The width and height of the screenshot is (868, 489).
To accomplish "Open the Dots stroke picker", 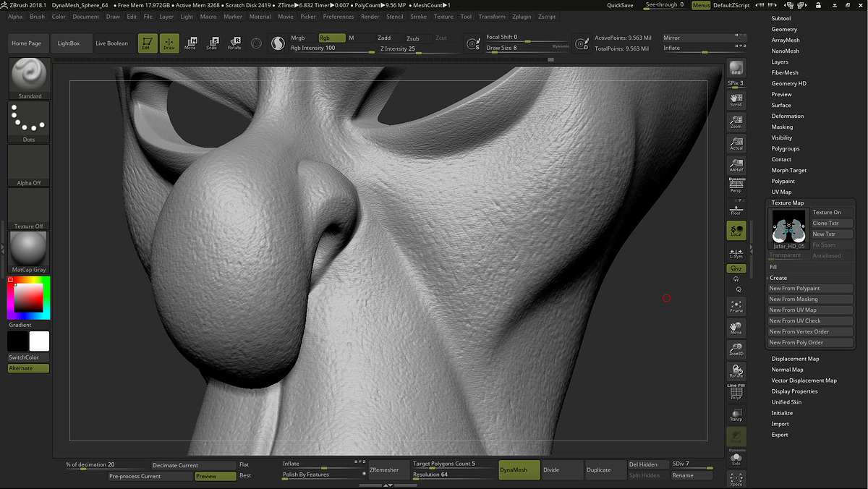I will point(29,122).
